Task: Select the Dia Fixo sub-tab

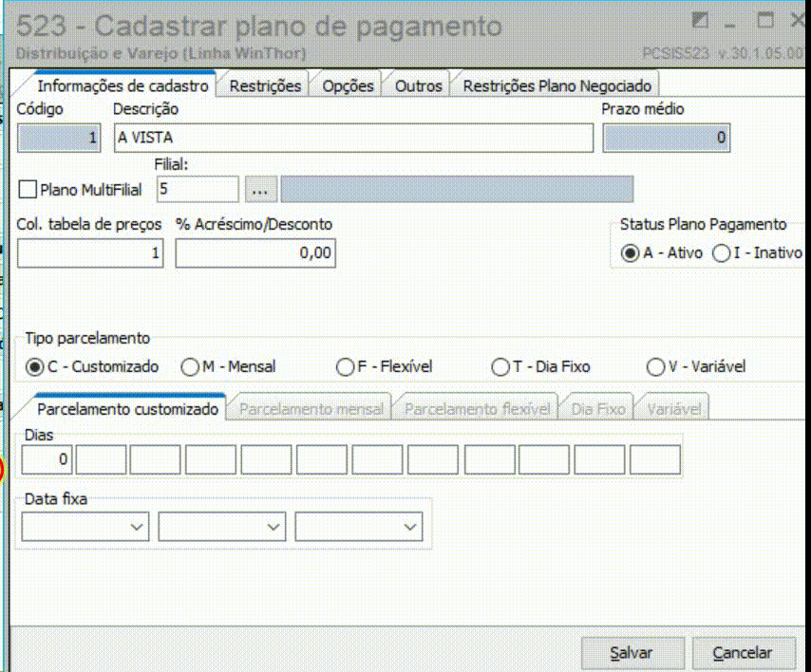Action: [598, 409]
